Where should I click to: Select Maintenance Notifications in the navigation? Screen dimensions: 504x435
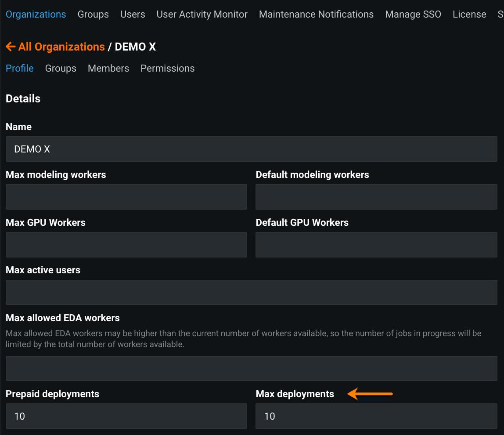tap(316, 14)
